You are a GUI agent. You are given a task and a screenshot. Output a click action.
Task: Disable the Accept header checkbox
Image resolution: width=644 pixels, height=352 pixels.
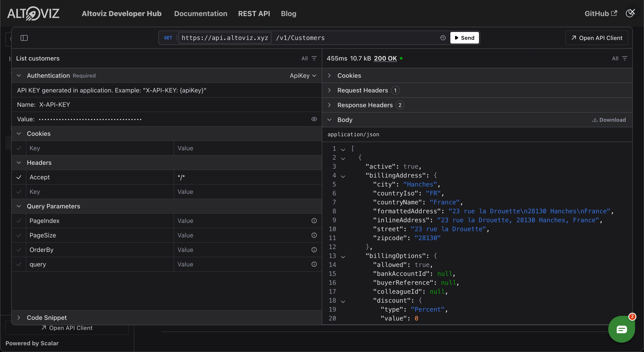click(19, 177)
